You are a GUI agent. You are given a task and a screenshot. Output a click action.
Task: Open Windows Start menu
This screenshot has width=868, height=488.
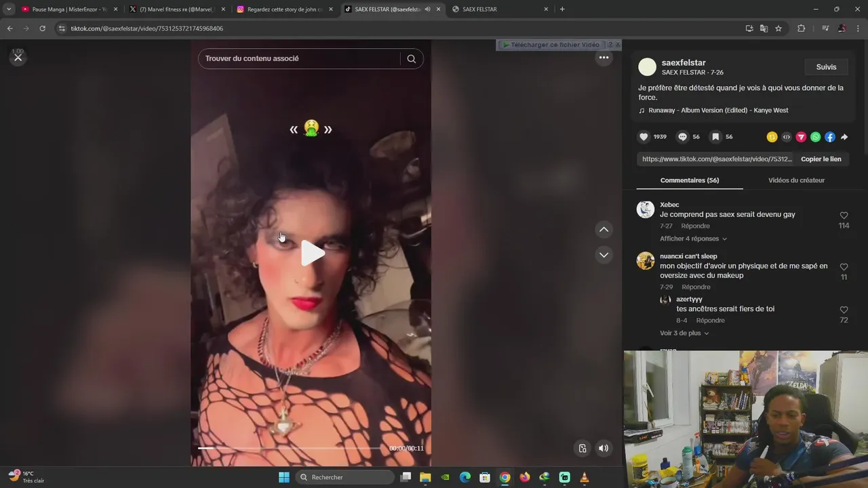pyautogui.click(x=283, y=477)
